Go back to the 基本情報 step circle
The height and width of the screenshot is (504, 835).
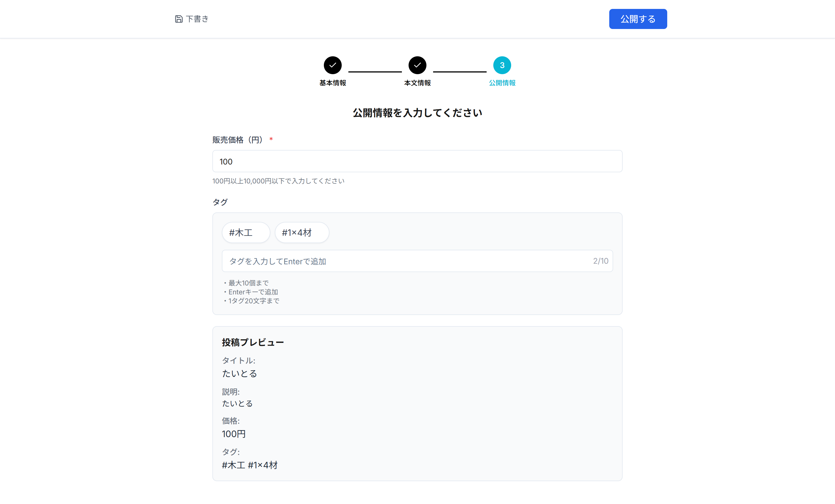click(332, 65)
